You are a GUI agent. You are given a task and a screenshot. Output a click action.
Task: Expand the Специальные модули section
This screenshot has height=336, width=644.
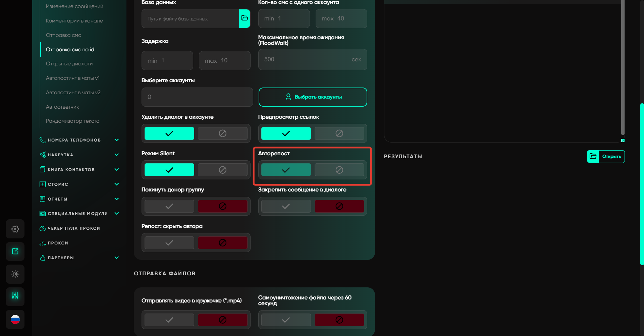click(x=116, y=214)
